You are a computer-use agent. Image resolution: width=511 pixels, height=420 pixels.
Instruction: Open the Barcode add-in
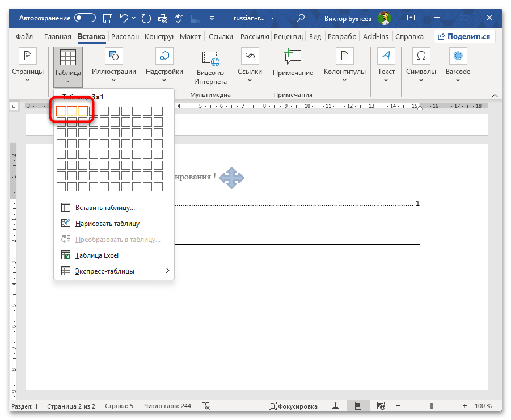click(x=458, y=66)
